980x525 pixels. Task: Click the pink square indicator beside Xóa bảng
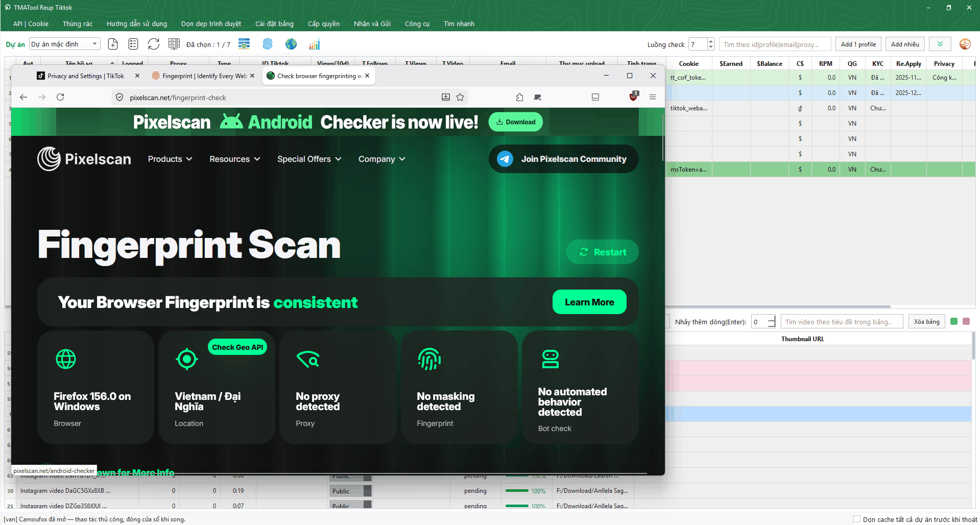point(966,321)
